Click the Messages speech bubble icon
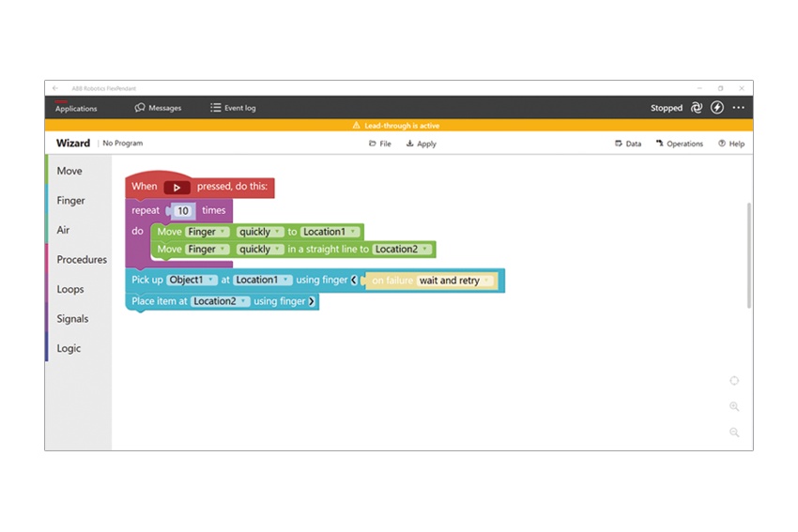798x532 pixels. pos(140,107)
